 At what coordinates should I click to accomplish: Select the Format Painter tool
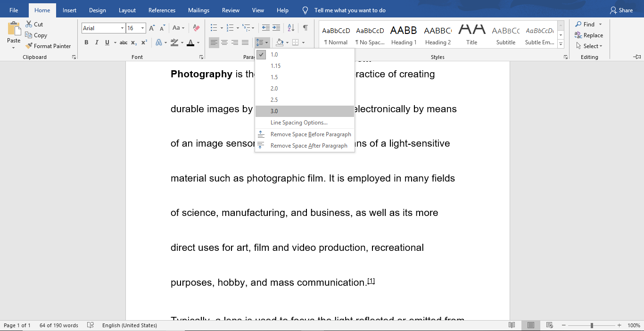(49, 46)
